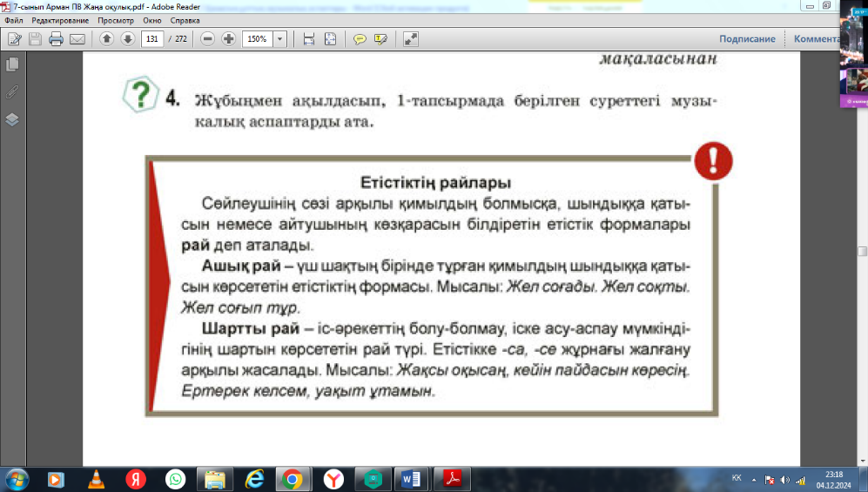868x492 pixels.
Task: Open the zoom level dropdown arrow
Action: (279, 38)
